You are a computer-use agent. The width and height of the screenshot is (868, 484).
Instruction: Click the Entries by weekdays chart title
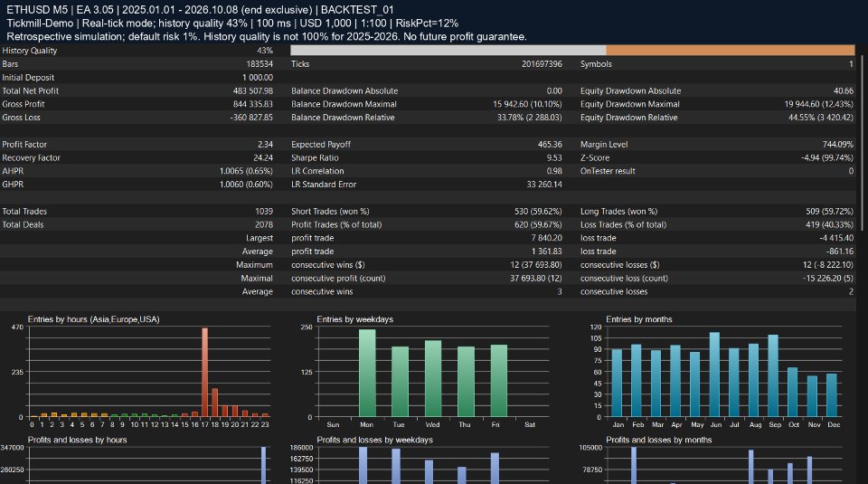354,319
